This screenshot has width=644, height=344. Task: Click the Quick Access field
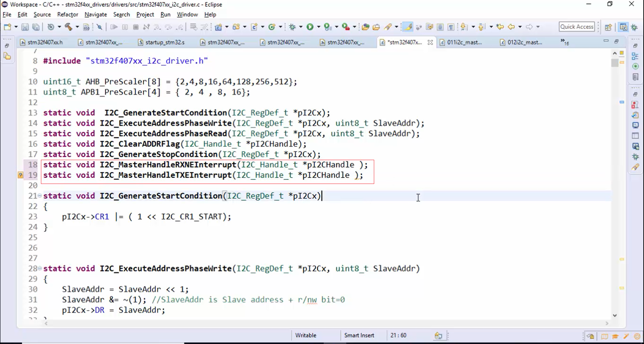pyautogui.click(x=577, y=27)
